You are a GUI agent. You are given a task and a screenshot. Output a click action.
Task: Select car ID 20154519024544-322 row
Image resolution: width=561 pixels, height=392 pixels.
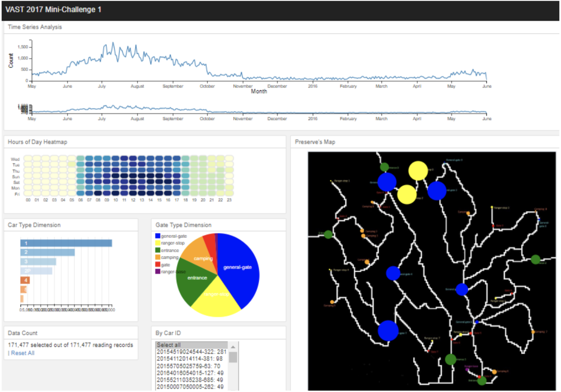191,352
